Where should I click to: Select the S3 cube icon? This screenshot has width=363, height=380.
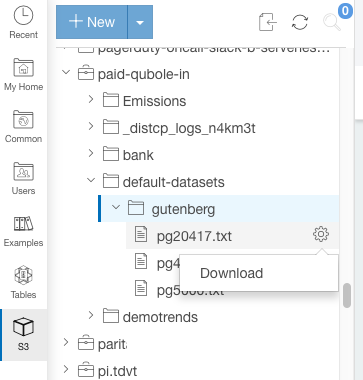point(23,327)
